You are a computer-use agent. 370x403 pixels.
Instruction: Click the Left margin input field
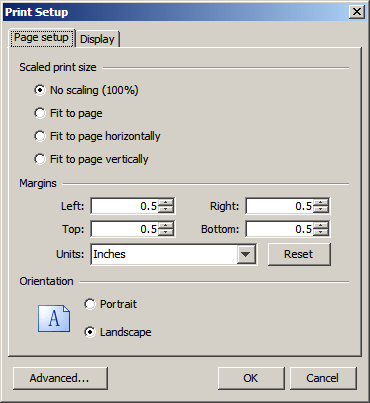(x=125, y=206)
